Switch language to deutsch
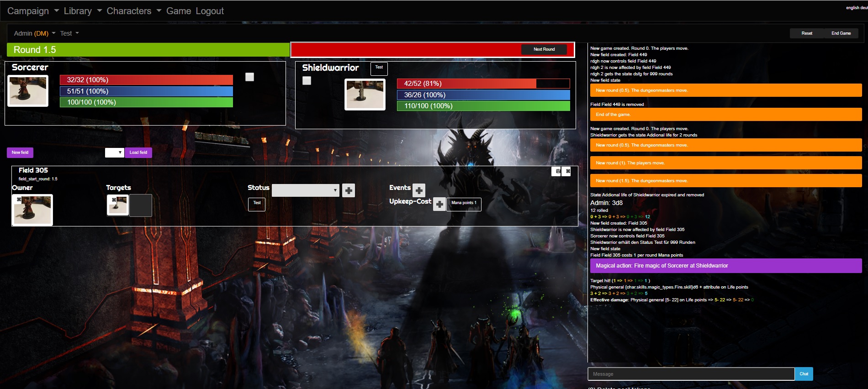 tap(864, 8)
